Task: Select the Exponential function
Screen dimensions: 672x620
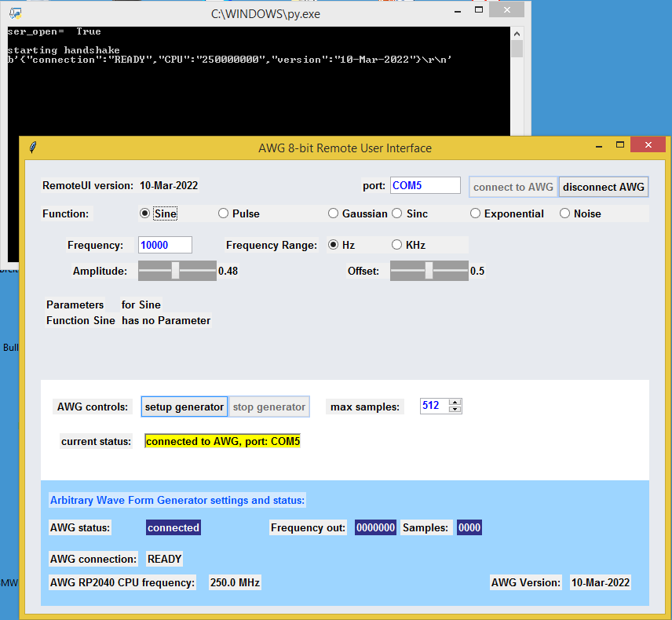Action: coord(475,213)
